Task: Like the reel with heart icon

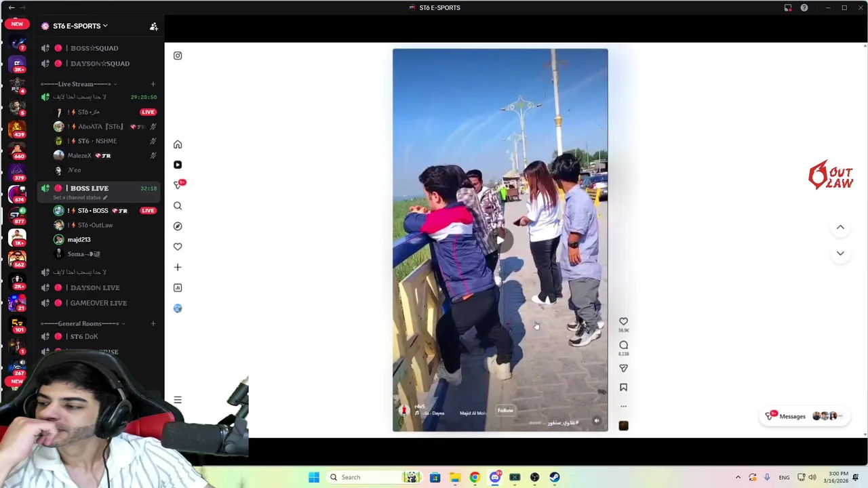Action: (x=623, y=321)
